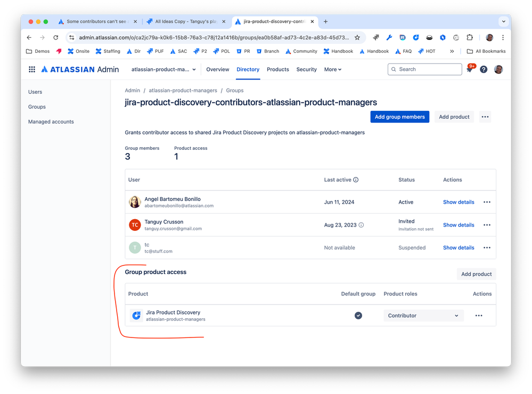Click the Default group checkmark indicator

(x=358, y=316)
